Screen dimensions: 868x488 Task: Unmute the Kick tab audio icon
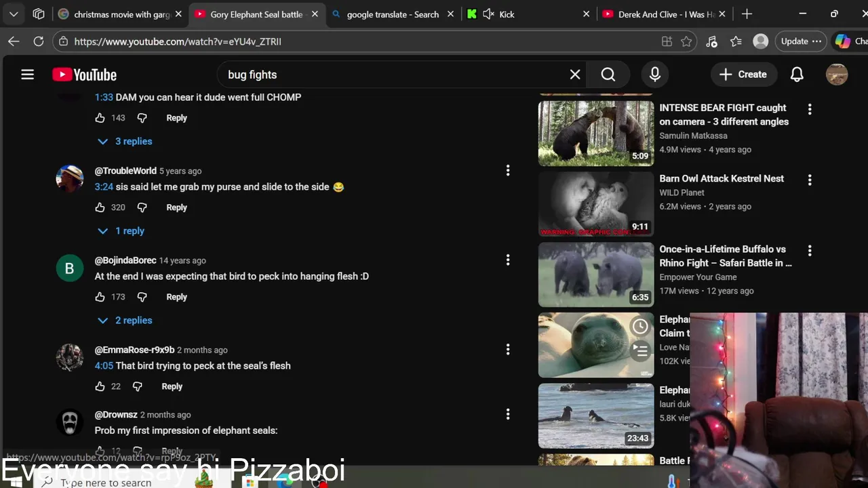tap(488, 14)
